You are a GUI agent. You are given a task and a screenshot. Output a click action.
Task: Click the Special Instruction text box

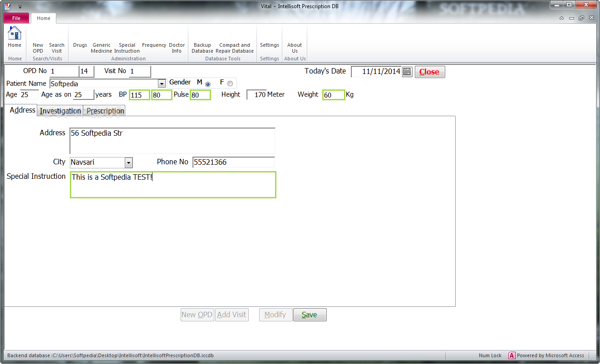pos(173,185)
